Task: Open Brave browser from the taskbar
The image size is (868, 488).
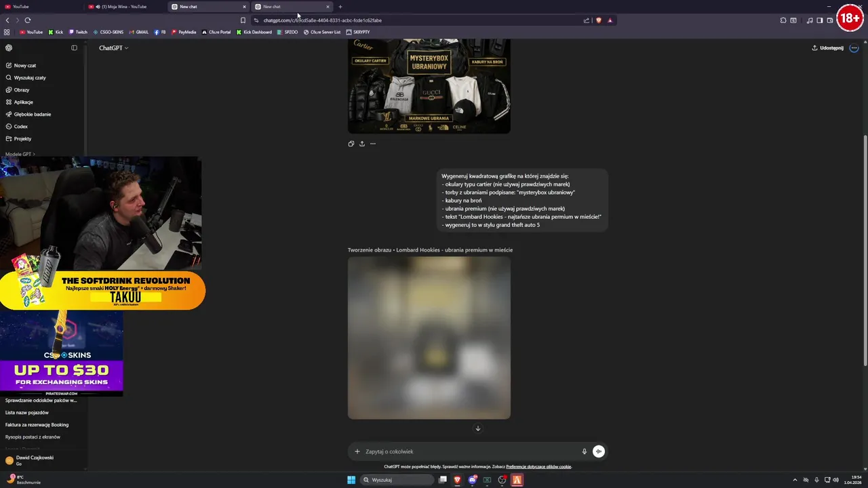Action: [x=458, y=480]
